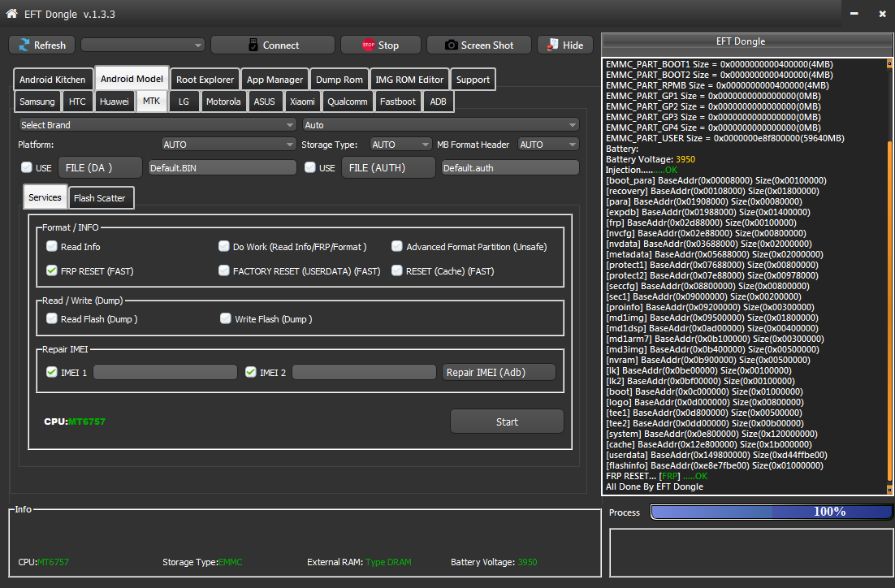Click the Process 100% progress bar

tap(772, 512)
